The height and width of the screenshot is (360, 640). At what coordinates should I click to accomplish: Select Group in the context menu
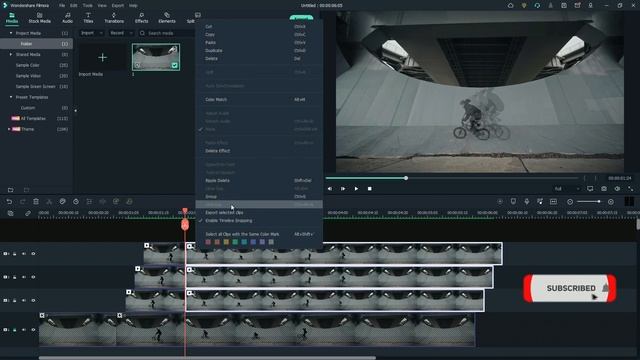tap(259, 197)
